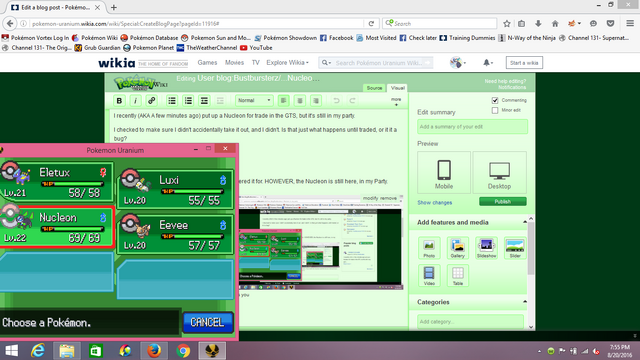Screen dimensions: 640x360
Task: Open the Movies menu on Wikia bar
Action: pyautogui.click(x=234, y=62)
